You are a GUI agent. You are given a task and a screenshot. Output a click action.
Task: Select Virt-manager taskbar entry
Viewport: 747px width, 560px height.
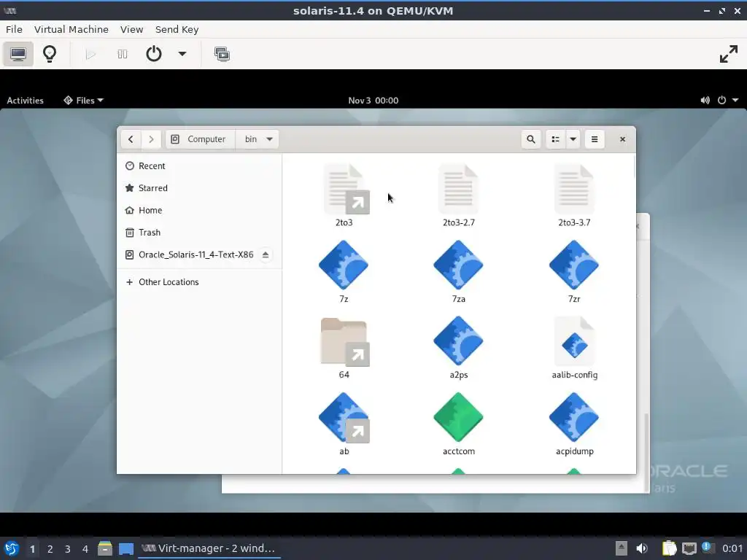coord(209,548)
